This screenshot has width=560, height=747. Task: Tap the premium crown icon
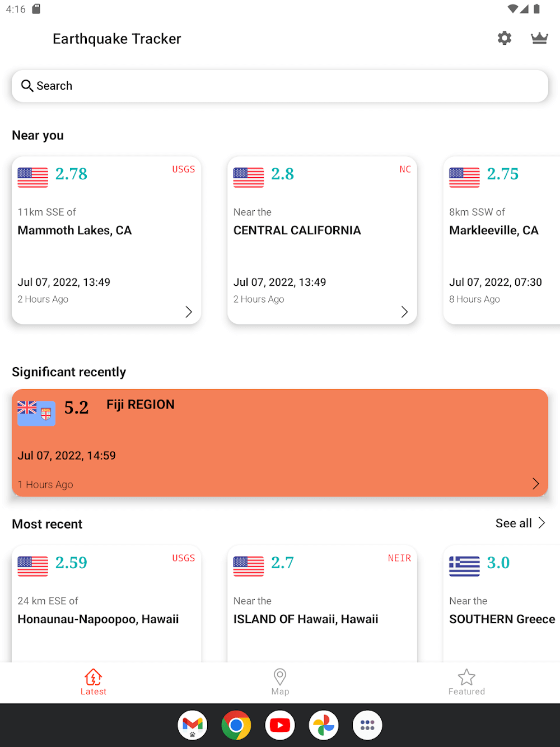click(539, 38)
